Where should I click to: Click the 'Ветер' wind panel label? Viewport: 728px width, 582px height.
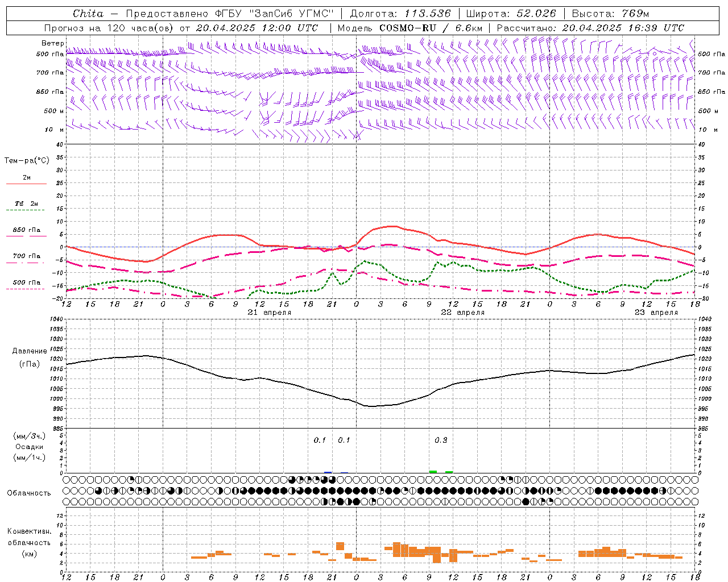[x=53, y=43]
